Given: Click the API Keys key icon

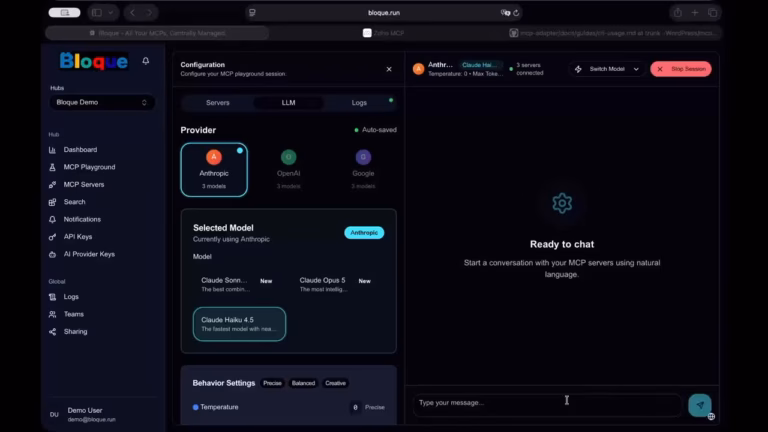Looking at the screenshot, I should click(52, 237).
